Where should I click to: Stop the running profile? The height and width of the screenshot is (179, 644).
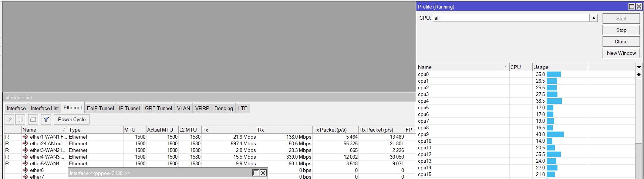[x=621, y=30]
